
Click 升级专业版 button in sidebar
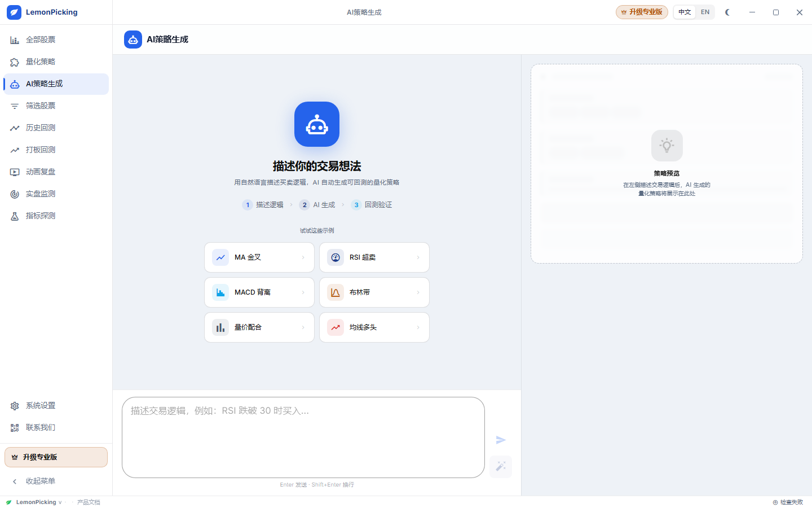tap(56, 457)
